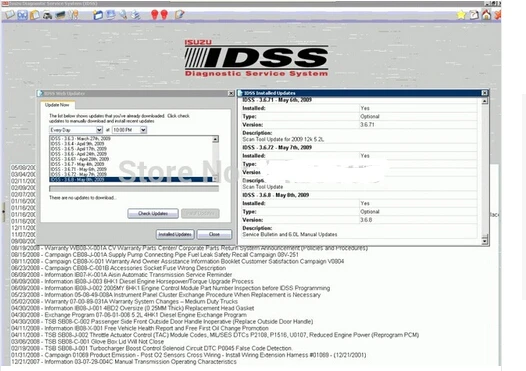The height and width of the screenshot is (371, 526).
Task: Click the clipboard document toolbar icon
Action: 35,15
